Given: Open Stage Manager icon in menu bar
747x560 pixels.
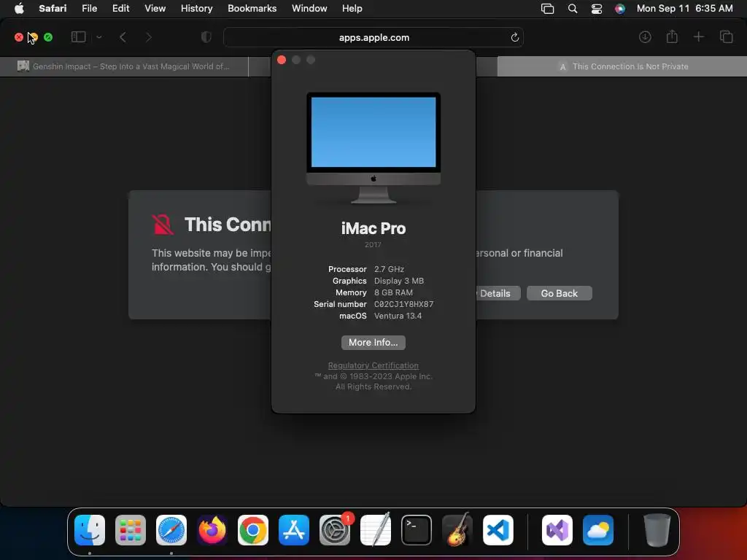Looking at the screenshot, I should pos(547,9).
